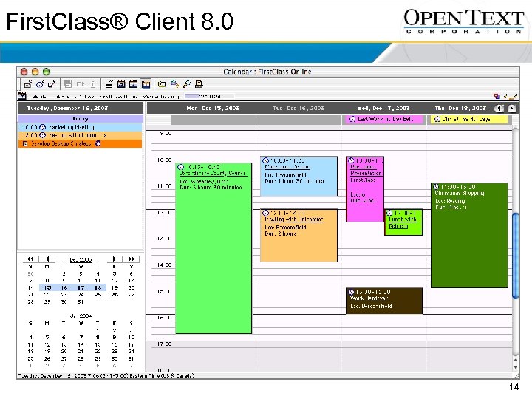Jump back a year in mini calendar
Image resolution: width=532 pixels, height=399 pixels.
(x=30, y=259)
